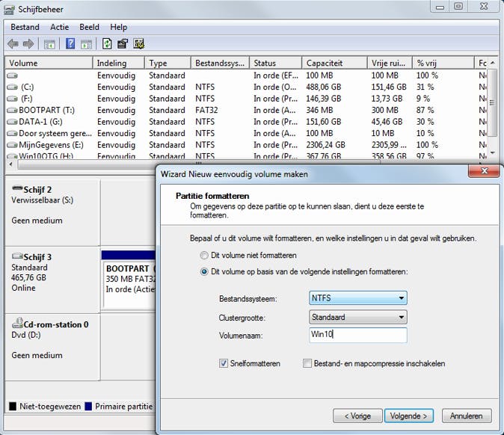The image size is (504, 435).
Task: Sort by the Indeling column header
Action: 119,63
